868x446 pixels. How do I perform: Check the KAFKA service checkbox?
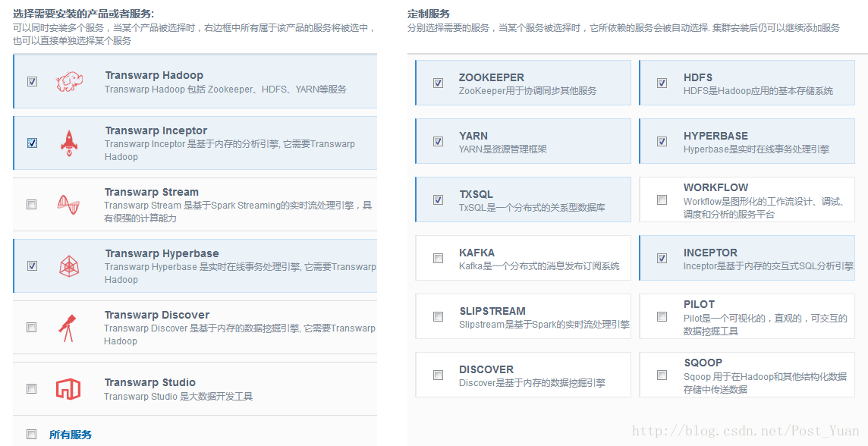(438, 258)
